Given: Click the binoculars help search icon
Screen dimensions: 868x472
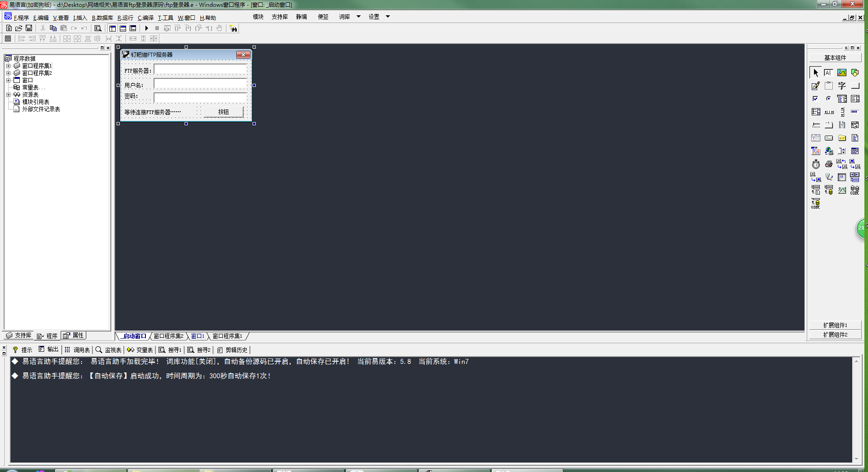Looking at the screenshot, I should 233,28.
